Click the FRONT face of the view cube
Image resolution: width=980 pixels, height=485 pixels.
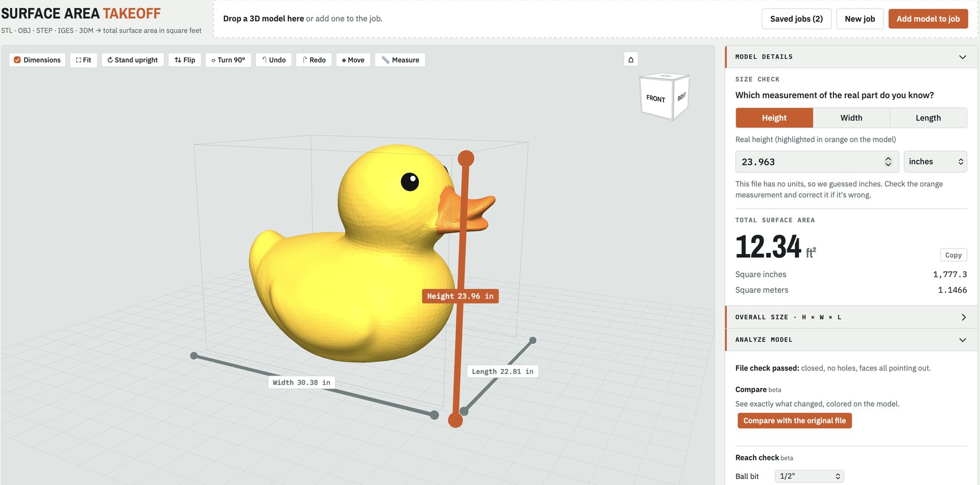click(x=656, y=98)
